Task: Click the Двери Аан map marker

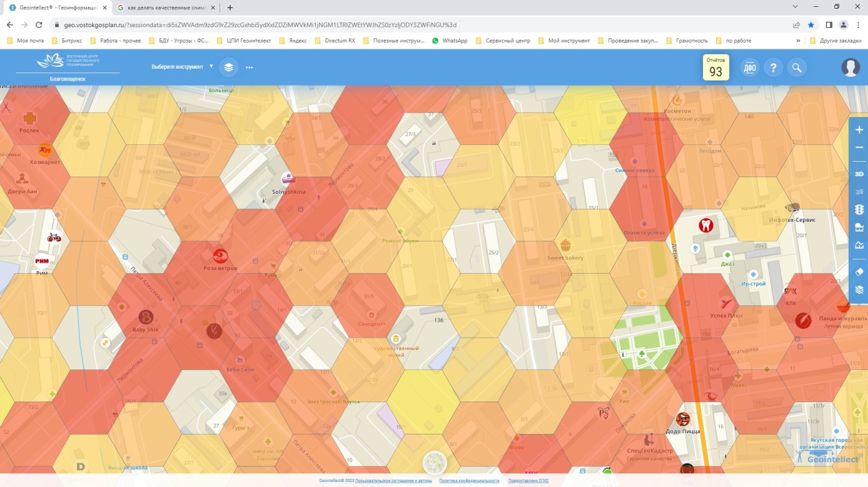Action: click(22, 179)
